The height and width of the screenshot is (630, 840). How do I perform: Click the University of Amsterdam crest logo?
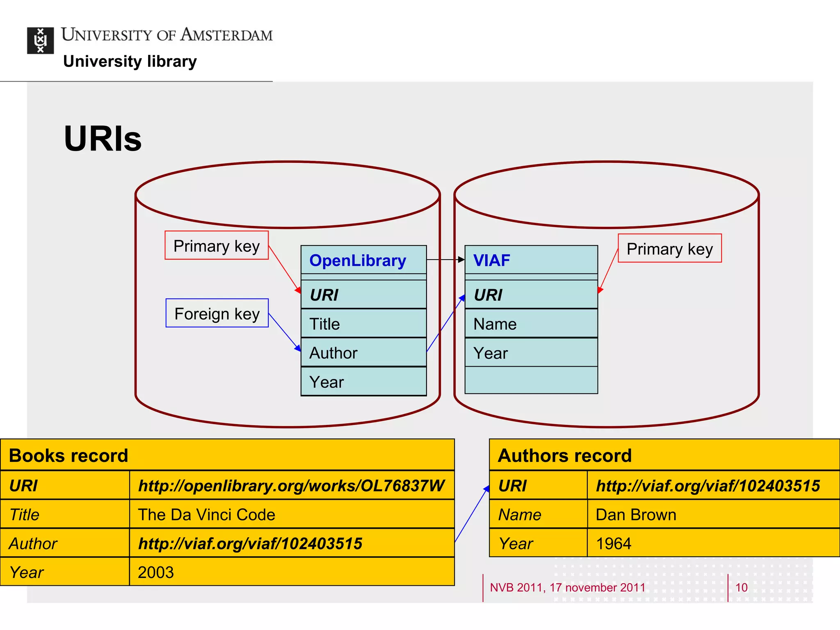40,41
